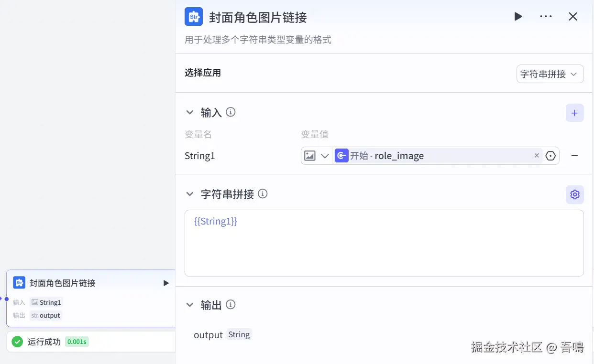Run the canvas node 封面角色图片链接

coord(166,283)
